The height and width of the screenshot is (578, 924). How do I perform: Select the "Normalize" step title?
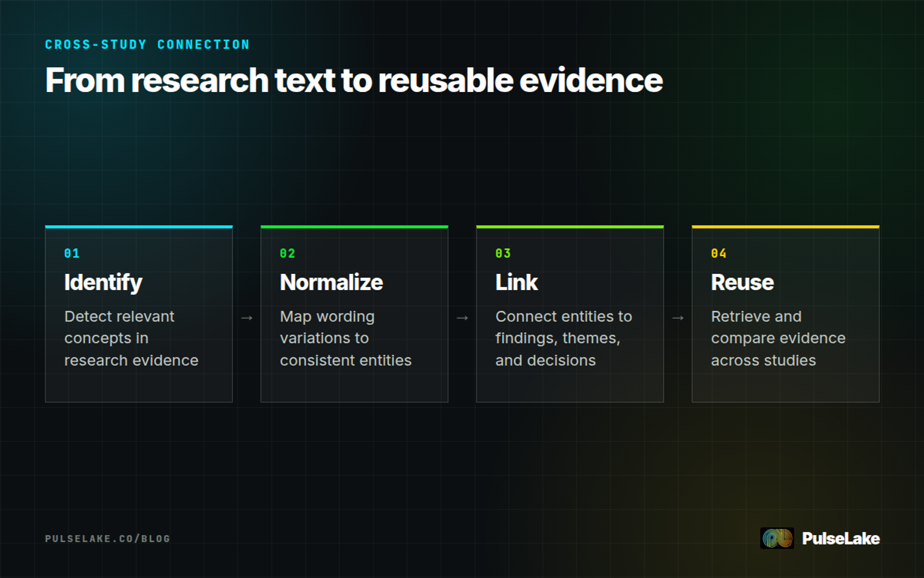331,283
